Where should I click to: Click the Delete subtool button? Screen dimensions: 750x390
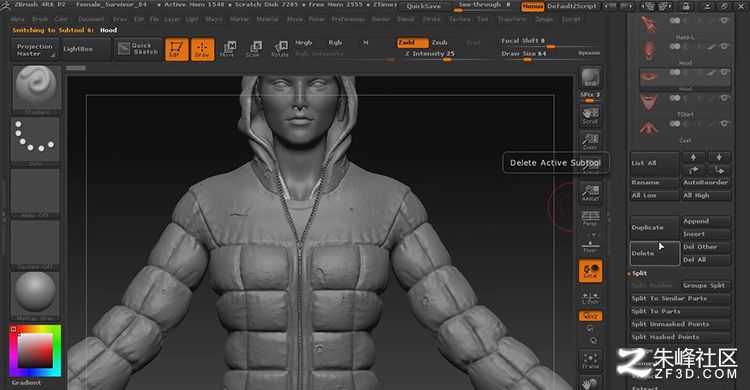pyautogui.click(x=654, y=253)
